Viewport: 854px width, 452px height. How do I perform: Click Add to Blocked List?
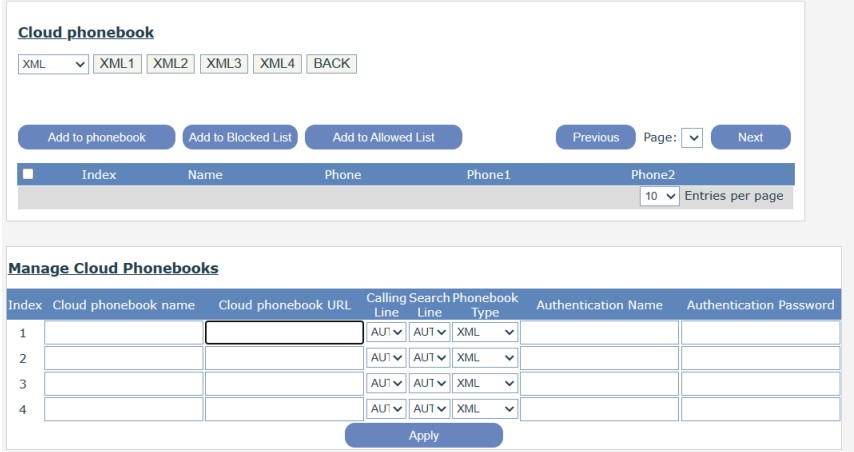click(240, 137)
